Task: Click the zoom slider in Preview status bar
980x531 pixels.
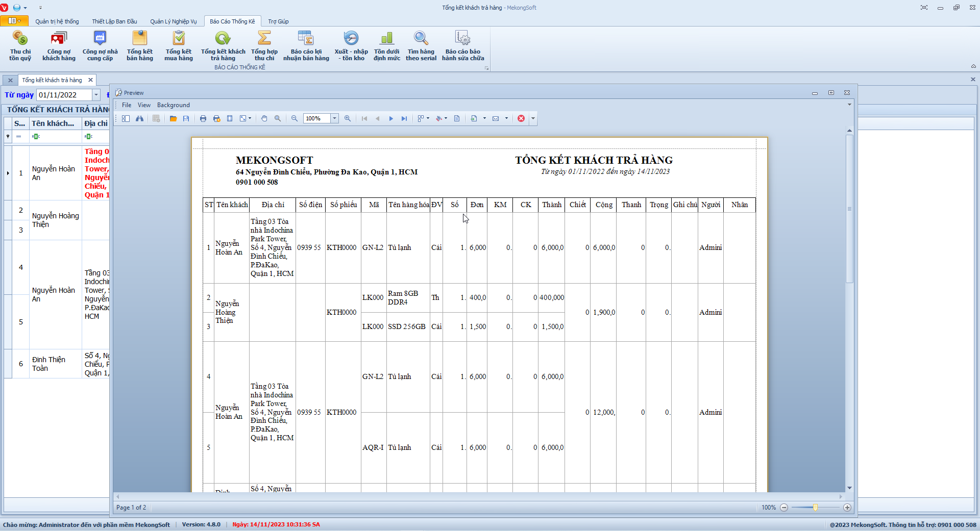Action: [815, 508]
